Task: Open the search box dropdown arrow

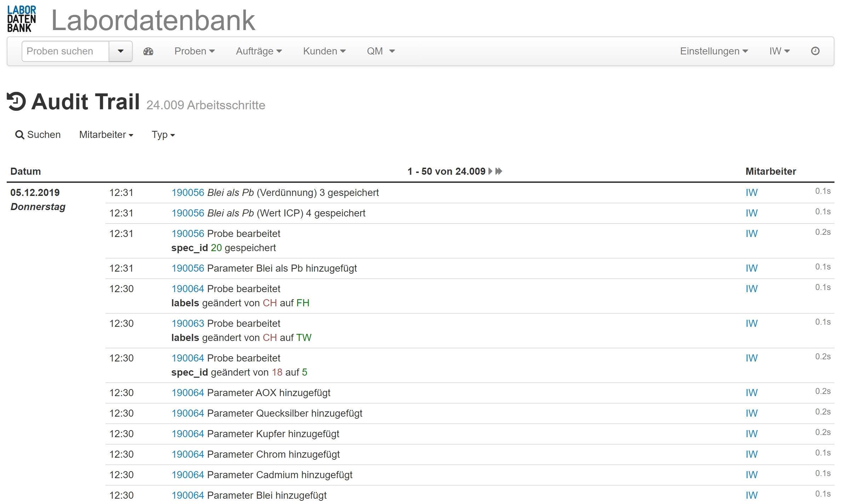Action: coord(120,52)
